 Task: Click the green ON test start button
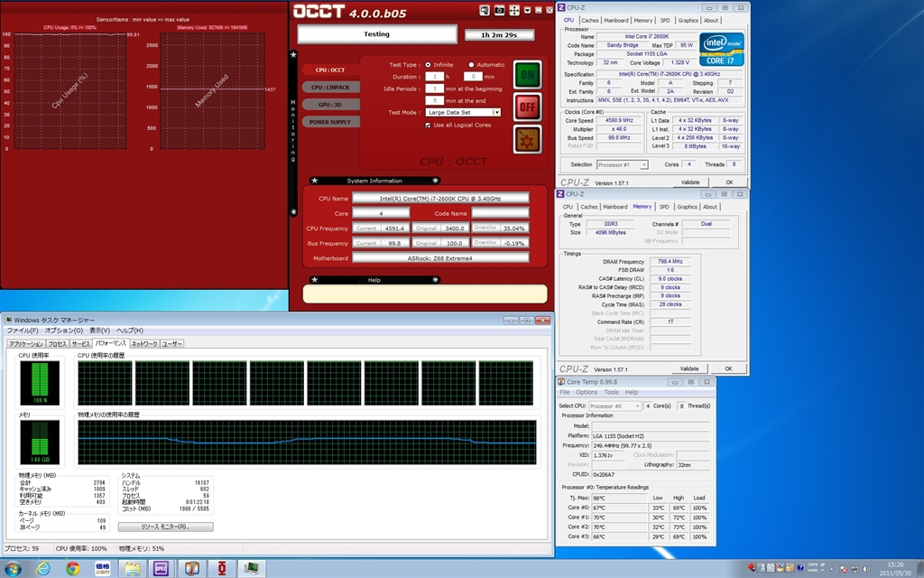point(527,74)
